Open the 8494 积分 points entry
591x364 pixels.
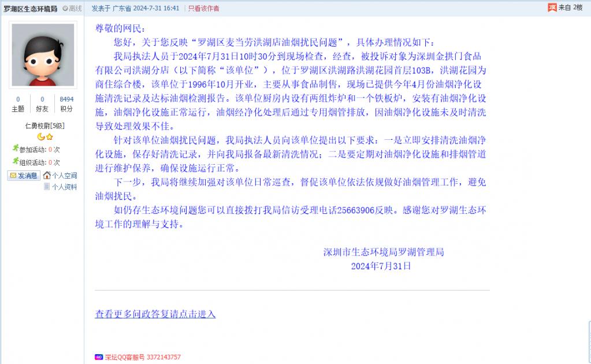pos(66,104)
